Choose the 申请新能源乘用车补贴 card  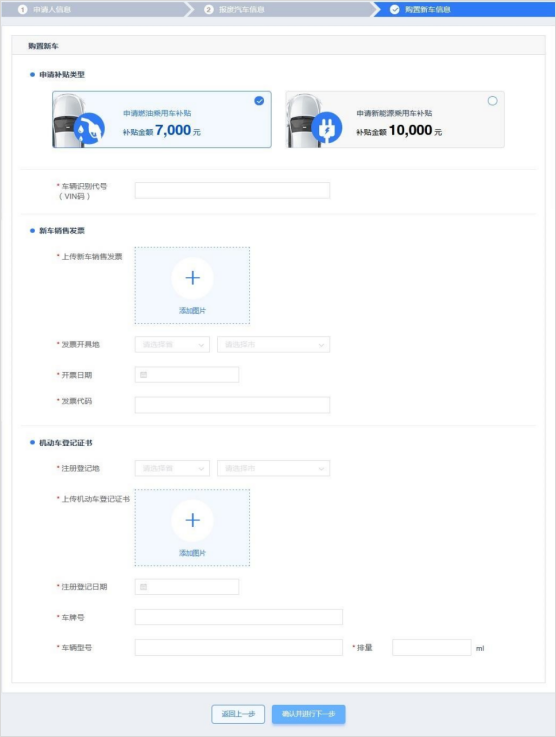click(x=395, y=119)
